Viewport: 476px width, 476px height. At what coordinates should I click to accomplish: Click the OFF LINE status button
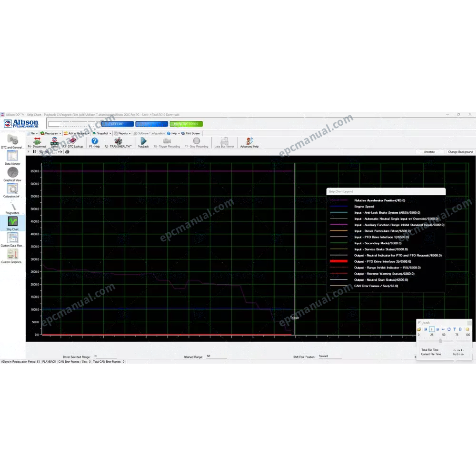coord(118,124)
